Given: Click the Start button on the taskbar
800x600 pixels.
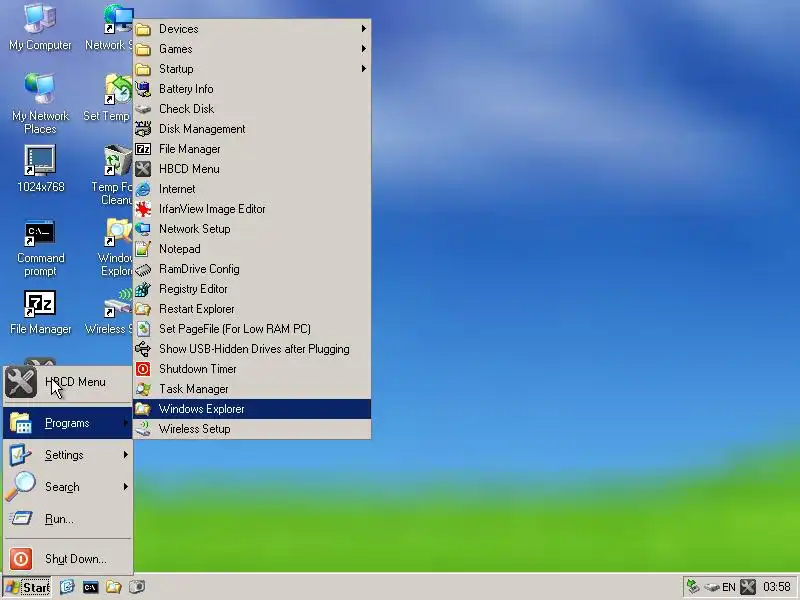Looking at the screenshot, I should [27, 587].
